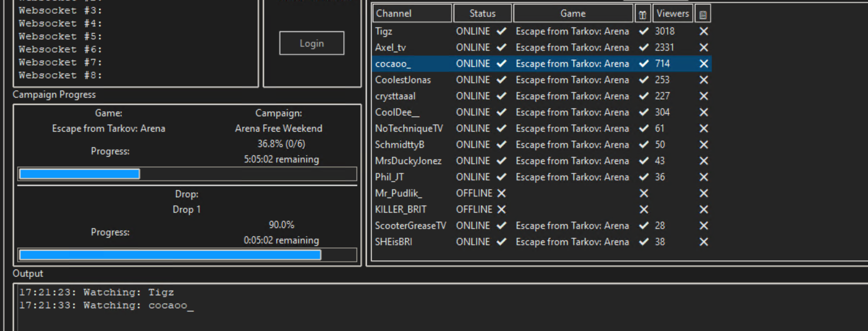Image resolution: width=868 pixels, height=331 pixels.
Task: Sort by the Viewers column header
Action: point(673,13)
